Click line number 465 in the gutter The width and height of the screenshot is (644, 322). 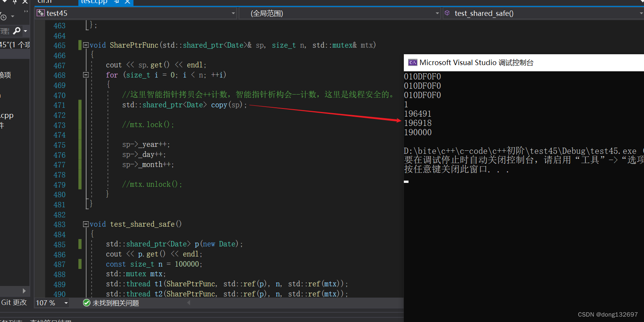59,45
